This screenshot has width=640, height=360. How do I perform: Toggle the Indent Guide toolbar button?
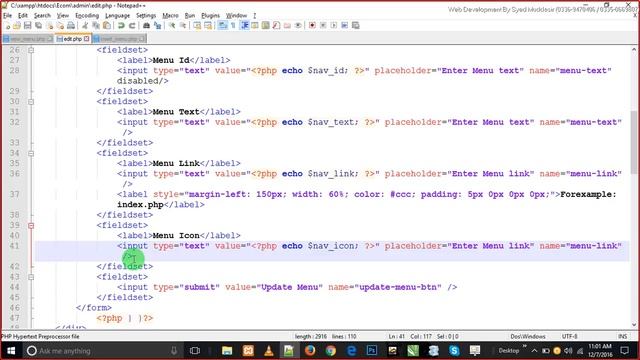244,25
